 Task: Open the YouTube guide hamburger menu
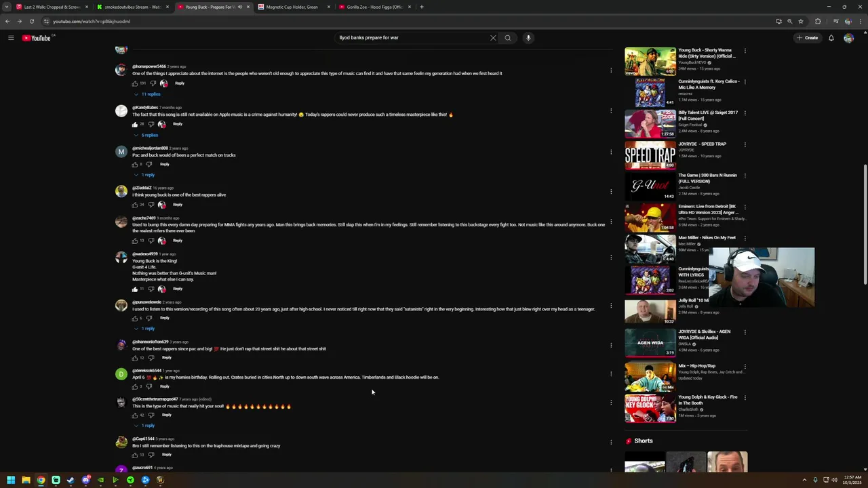click(x=11, y=38)
